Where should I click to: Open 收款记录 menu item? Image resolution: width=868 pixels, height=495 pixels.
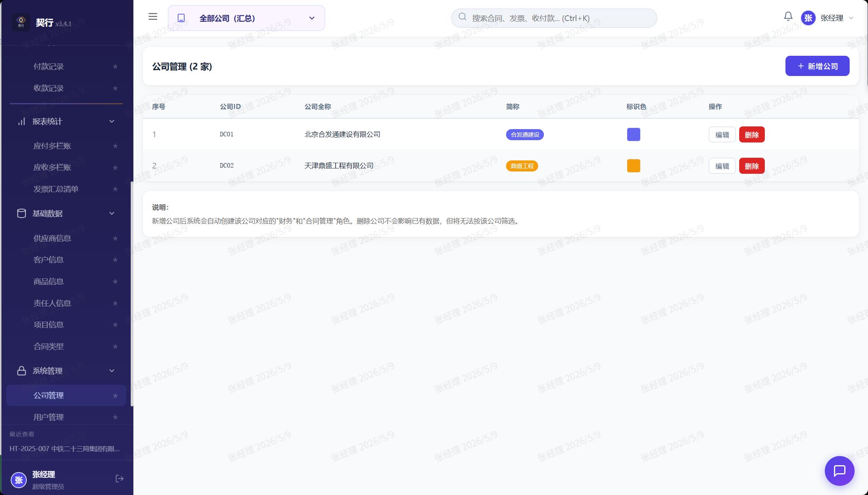tap(66, 88)
